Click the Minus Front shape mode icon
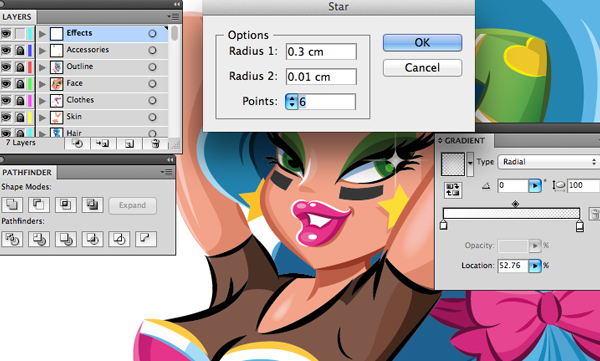 pyautogui.click(x=39, y=205)
